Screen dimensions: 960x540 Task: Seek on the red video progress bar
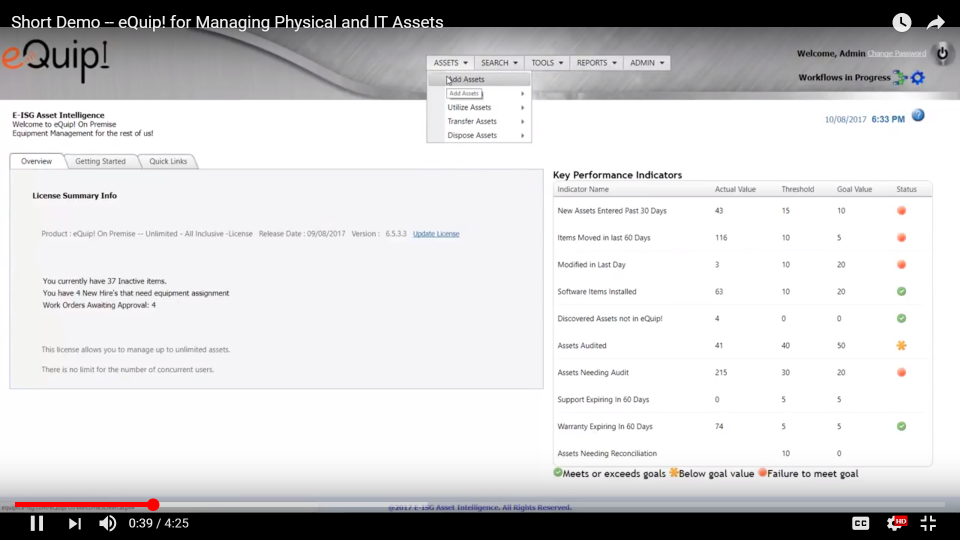pyautogui.click(x=84, y=504)
